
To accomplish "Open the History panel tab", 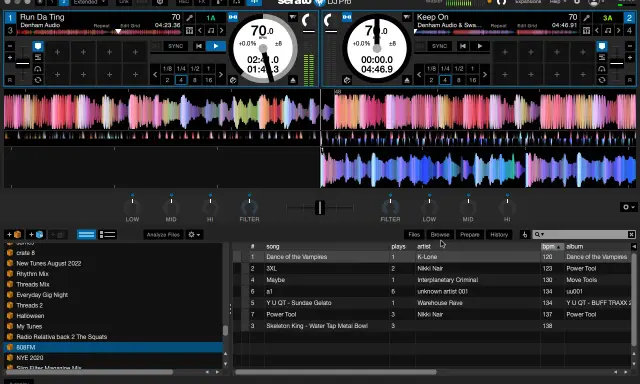I will pyautogui.click(x=499, y=234).
